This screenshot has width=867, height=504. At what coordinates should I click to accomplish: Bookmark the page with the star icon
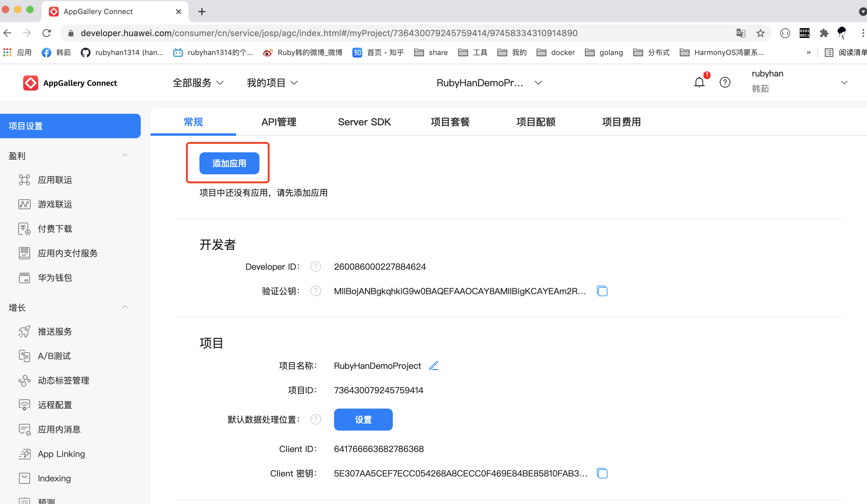coord(760,33)
